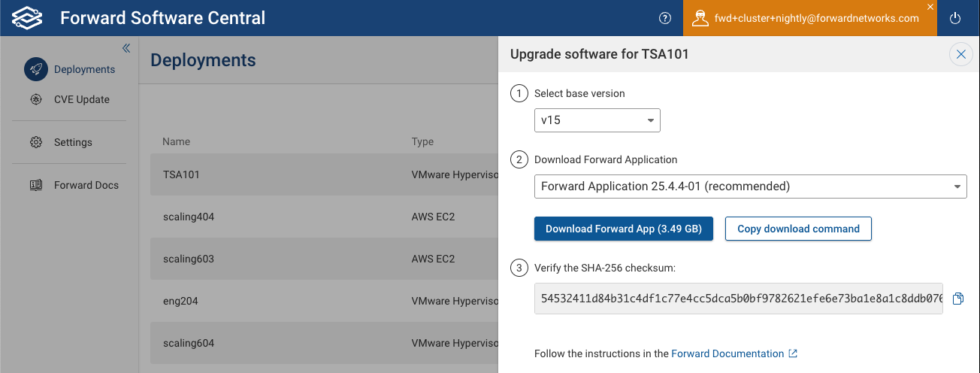Screen dimensions: 980x373
Task: Select the scaling404 deployment row
Action: pos(324,217)
